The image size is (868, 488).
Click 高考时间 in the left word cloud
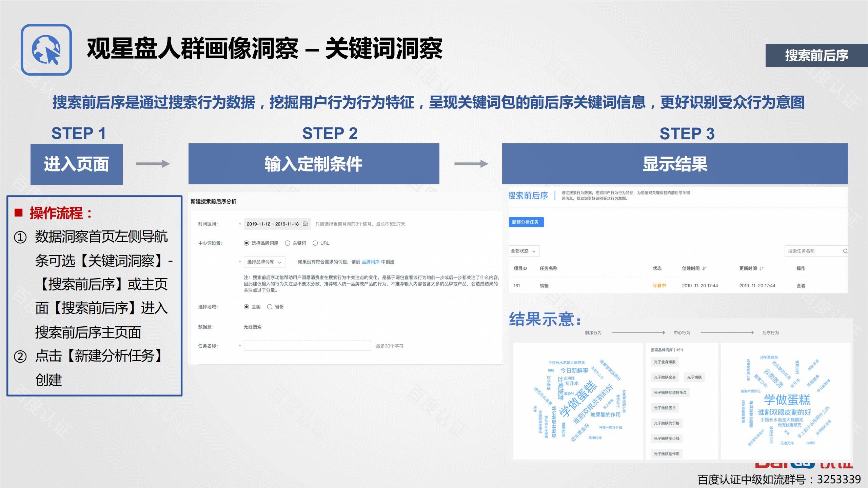(x=595, y=438)
